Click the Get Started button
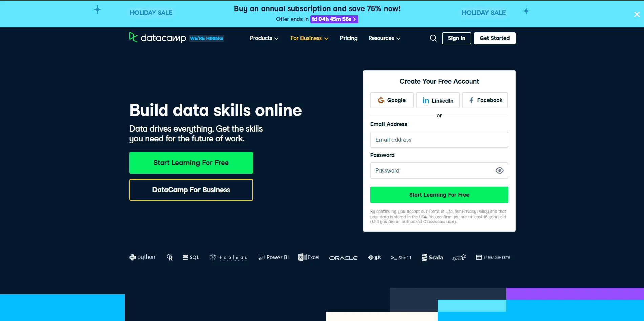 [x=495, y=38]
